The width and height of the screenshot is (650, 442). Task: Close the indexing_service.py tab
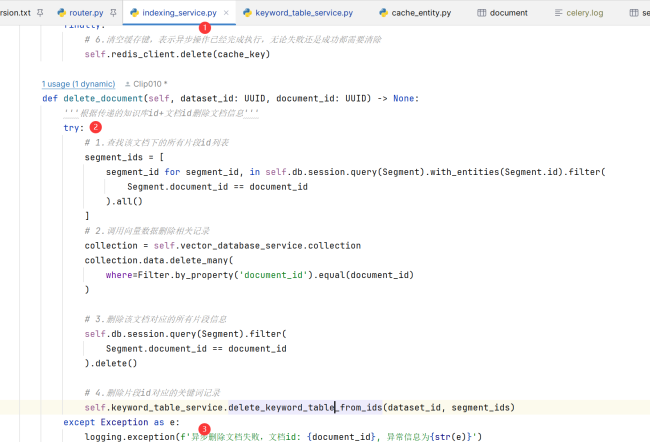pos(226,13)
